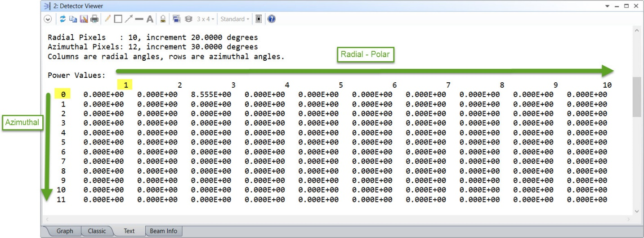Click the scroll down arrow of text pane
The width and height of the screenshot is (644, 238).
(x=636, y=211)
